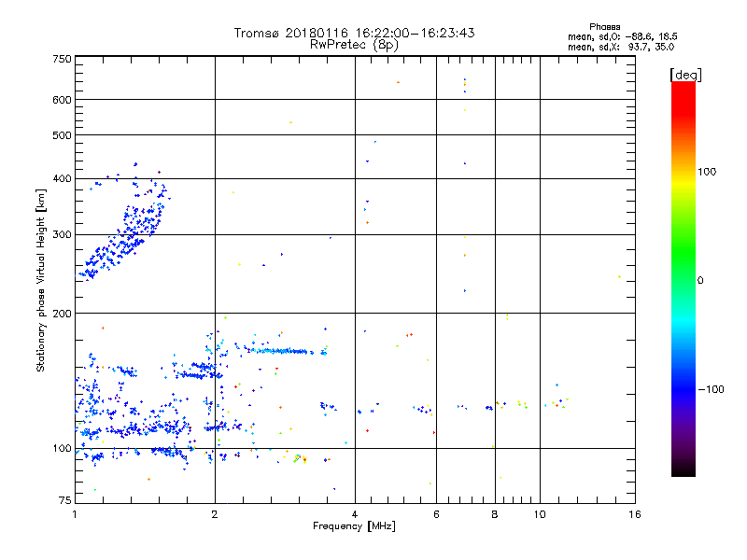The image size is (747, 560).
Task: Click the colorbar '100' tick label
Action: click(707, 172)
